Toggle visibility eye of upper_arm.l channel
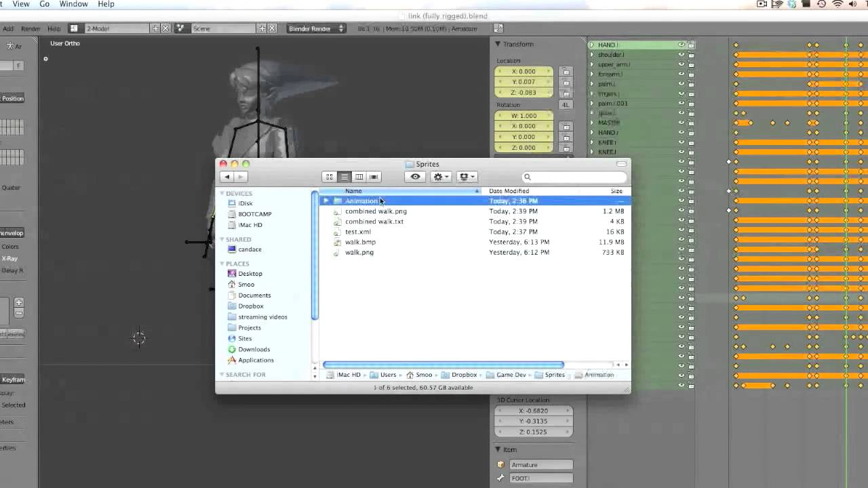Image resolution: width=868 pixels, height=488 pixels. coord(682,64)
